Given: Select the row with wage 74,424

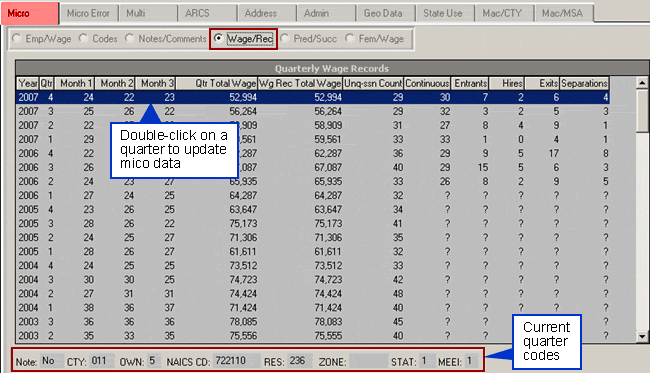Looking at the screenshot, I should 313,293.
